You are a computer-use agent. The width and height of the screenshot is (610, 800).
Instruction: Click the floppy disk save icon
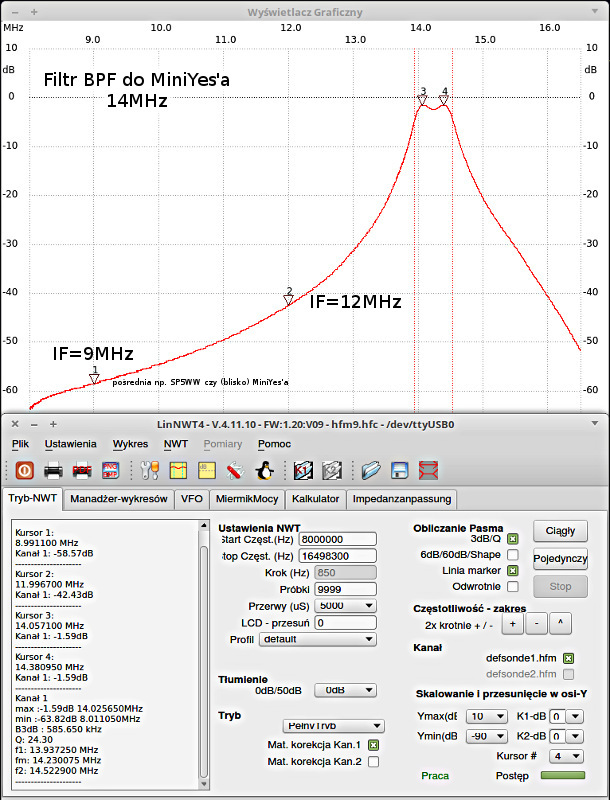tap(399, 469)
